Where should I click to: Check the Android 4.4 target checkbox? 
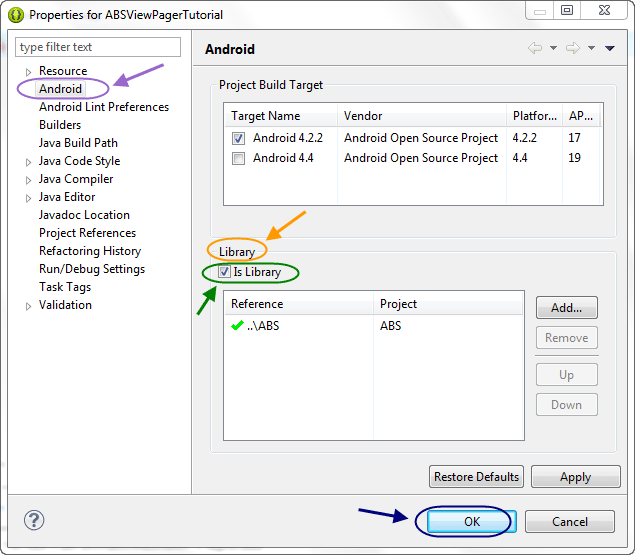(x=238, y=158)
